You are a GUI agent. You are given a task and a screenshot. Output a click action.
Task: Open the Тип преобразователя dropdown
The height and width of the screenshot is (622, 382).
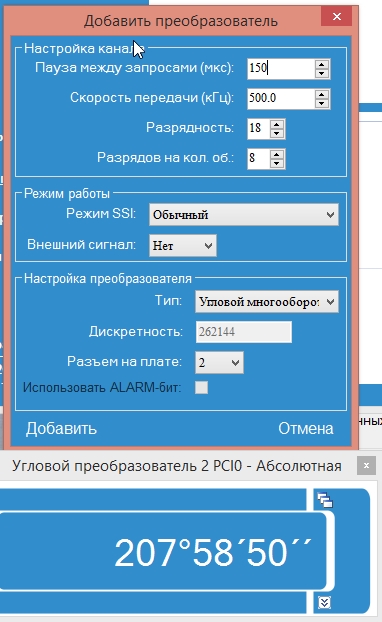click(x=267, y=302)
